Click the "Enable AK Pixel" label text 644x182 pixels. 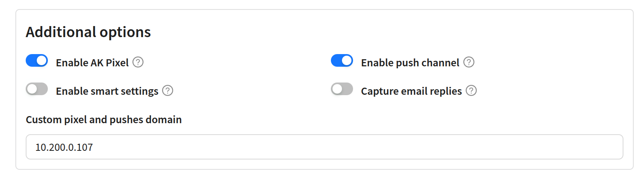click(x=92, y=63)
